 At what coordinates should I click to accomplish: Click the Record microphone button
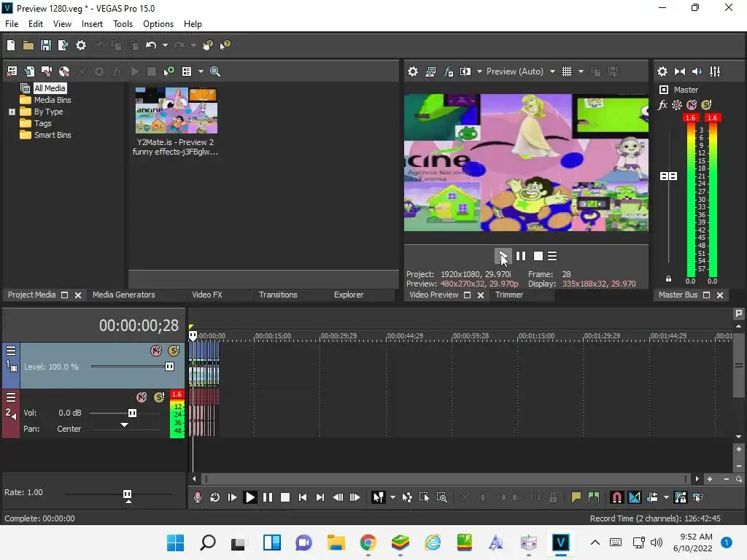(197, 497)
